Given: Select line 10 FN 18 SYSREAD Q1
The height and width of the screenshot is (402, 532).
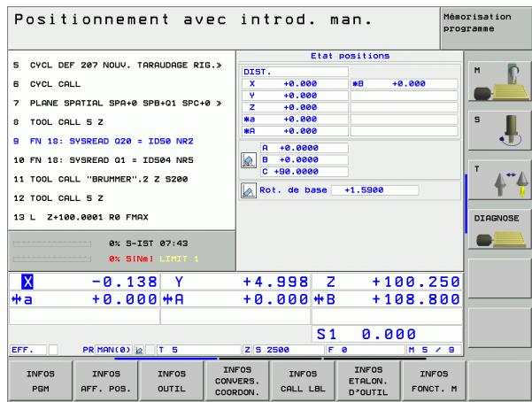Looking at the screenshot, I should 104,160.
